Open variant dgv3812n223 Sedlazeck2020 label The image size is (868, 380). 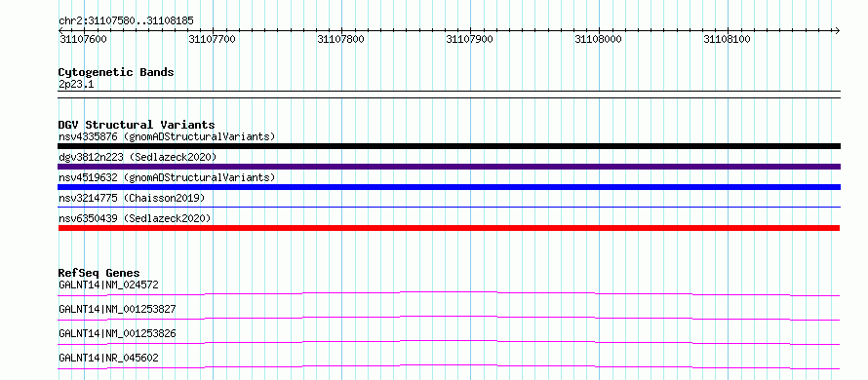point(138,157)
